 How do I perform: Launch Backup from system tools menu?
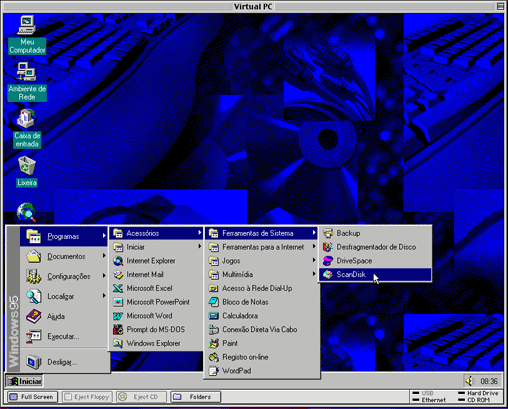click(x=375, y=233)
